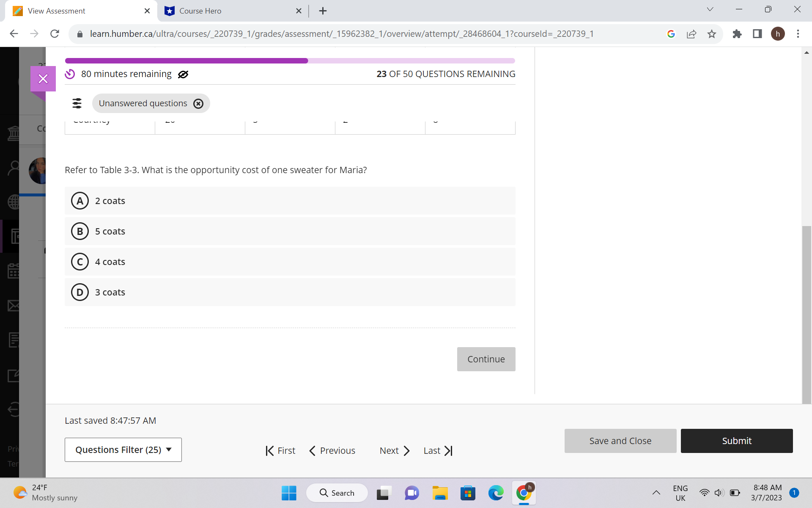Viewport: 812px width, 508px height.
Task: Hide the timer with the eye icon
Action: point(183,75)
